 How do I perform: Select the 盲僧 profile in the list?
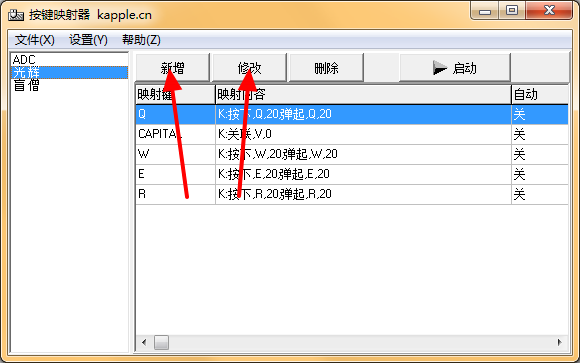69,85
